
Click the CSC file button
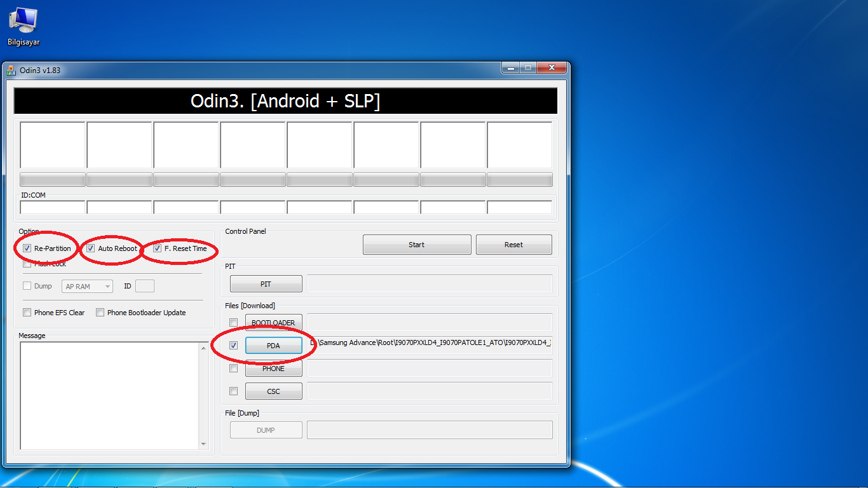click(273, 391)
